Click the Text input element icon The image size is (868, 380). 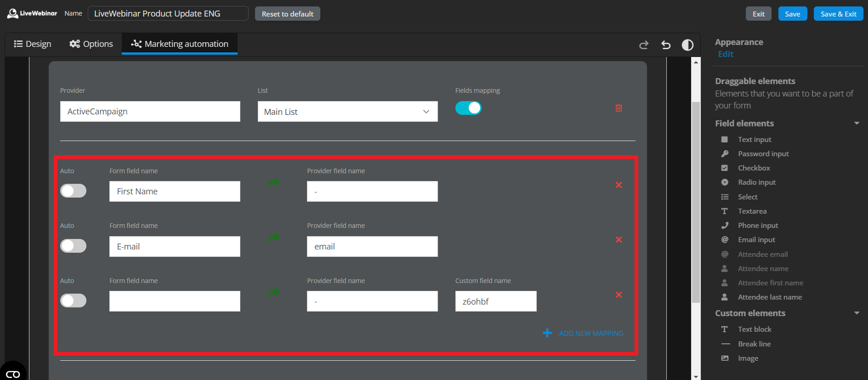pos(725,139)
